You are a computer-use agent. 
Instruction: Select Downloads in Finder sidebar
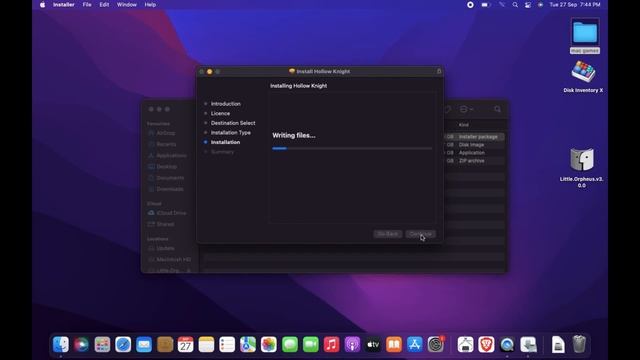pyautogui.click(x=170, y=189)
